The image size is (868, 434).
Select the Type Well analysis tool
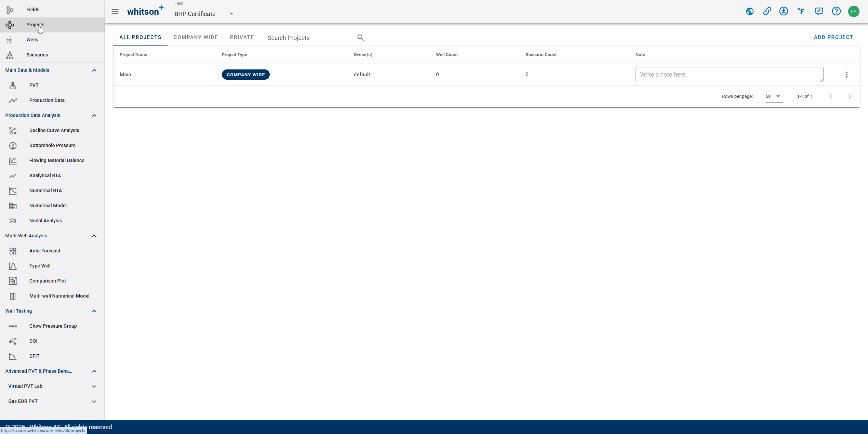[40, 266]
